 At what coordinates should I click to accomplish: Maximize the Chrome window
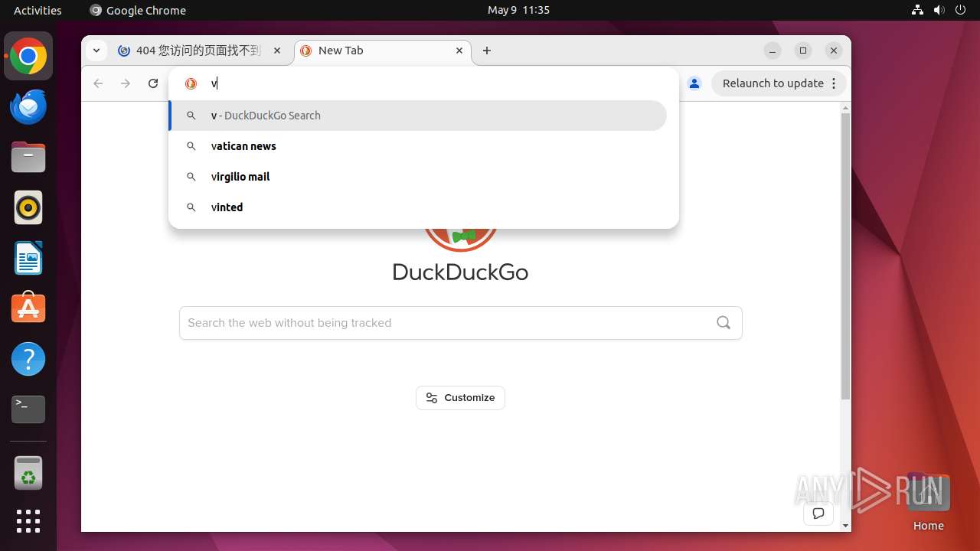803,51
